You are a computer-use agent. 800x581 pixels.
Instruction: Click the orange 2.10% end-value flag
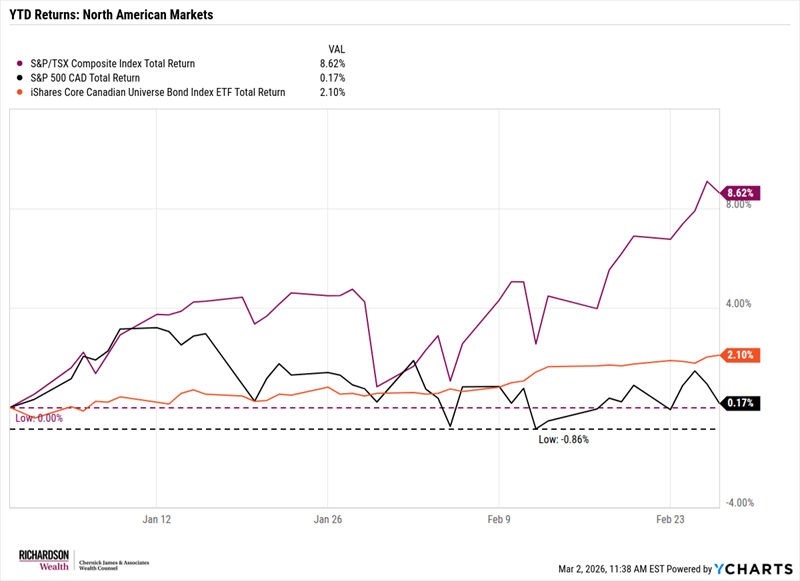[x=743, y=355]
